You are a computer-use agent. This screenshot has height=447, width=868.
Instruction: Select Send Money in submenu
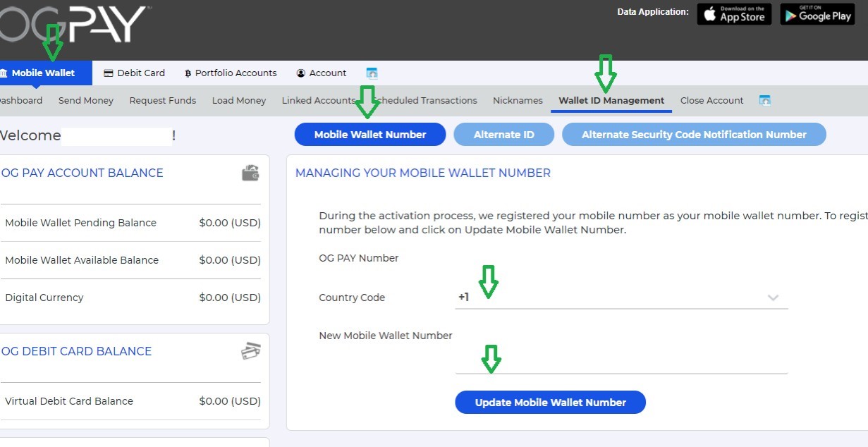click(x=86, y=100)
